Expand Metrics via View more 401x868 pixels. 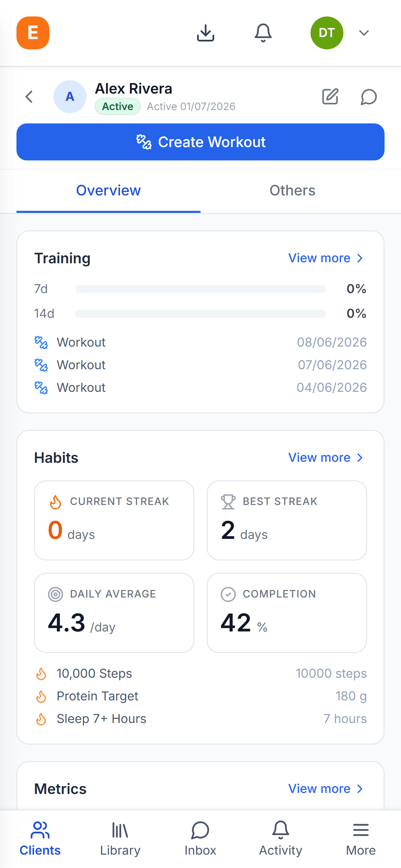(326, 789)
